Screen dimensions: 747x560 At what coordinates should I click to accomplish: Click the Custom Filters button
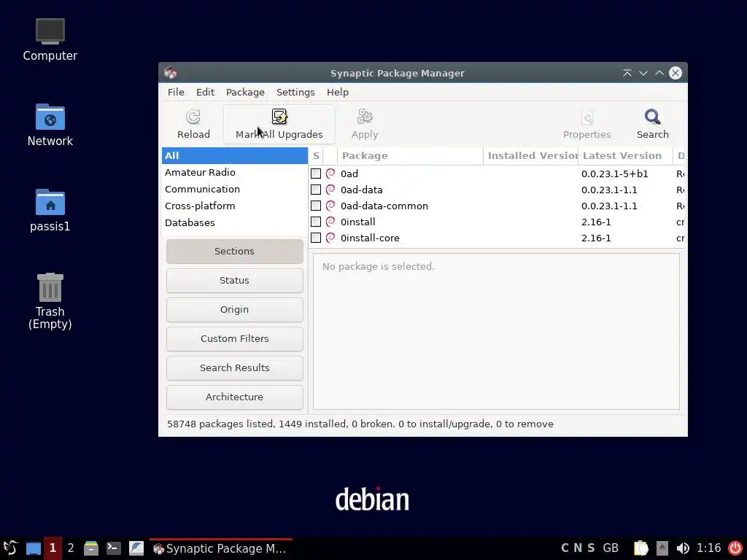point(234,338)
